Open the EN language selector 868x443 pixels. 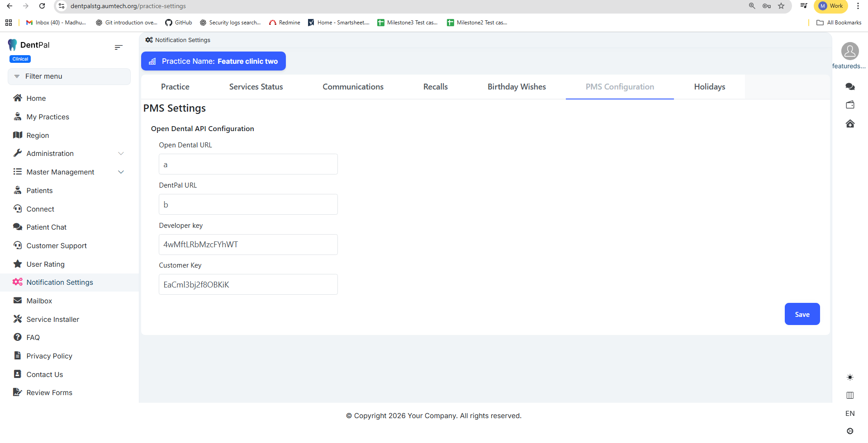click(x=850, y=413)
